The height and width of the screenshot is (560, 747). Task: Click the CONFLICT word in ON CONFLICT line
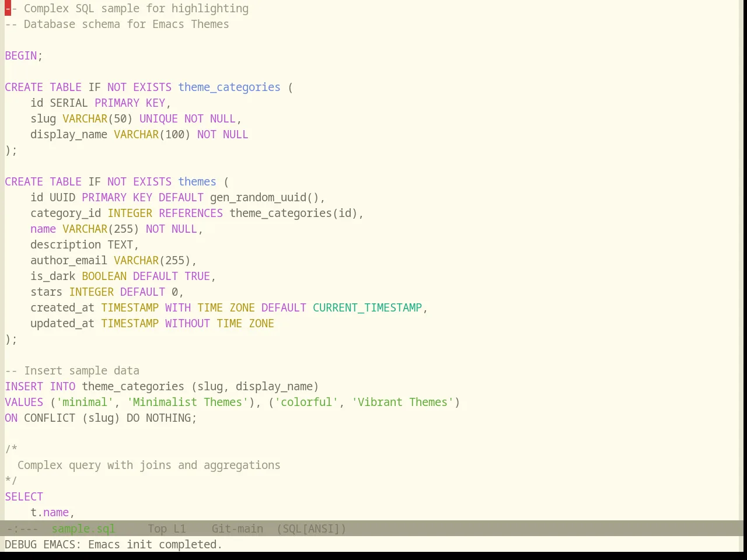click(50, 418)
